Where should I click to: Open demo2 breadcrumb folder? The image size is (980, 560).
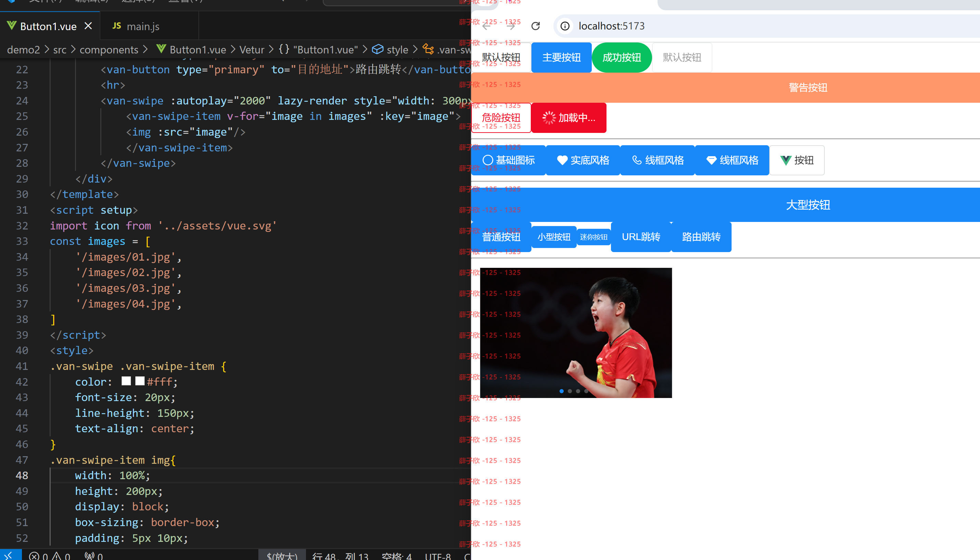coord(23,50)
